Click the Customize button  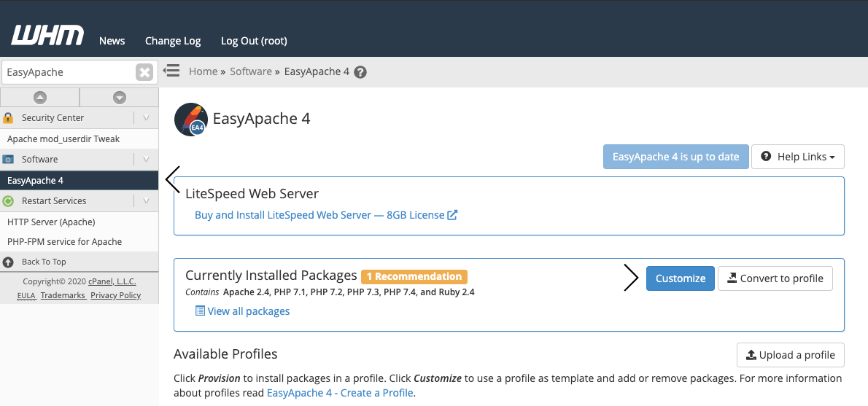pyautogui.click(x=681, y=278)
